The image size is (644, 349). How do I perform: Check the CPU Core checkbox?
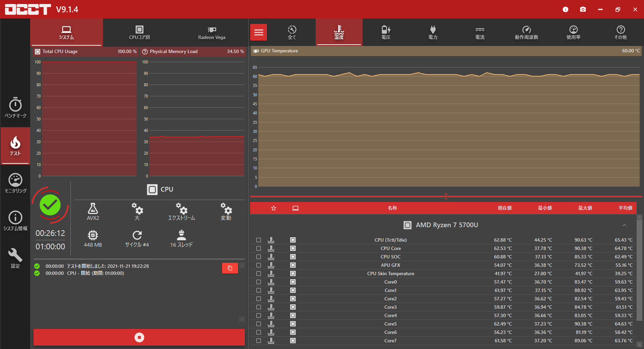pos(259,248)
